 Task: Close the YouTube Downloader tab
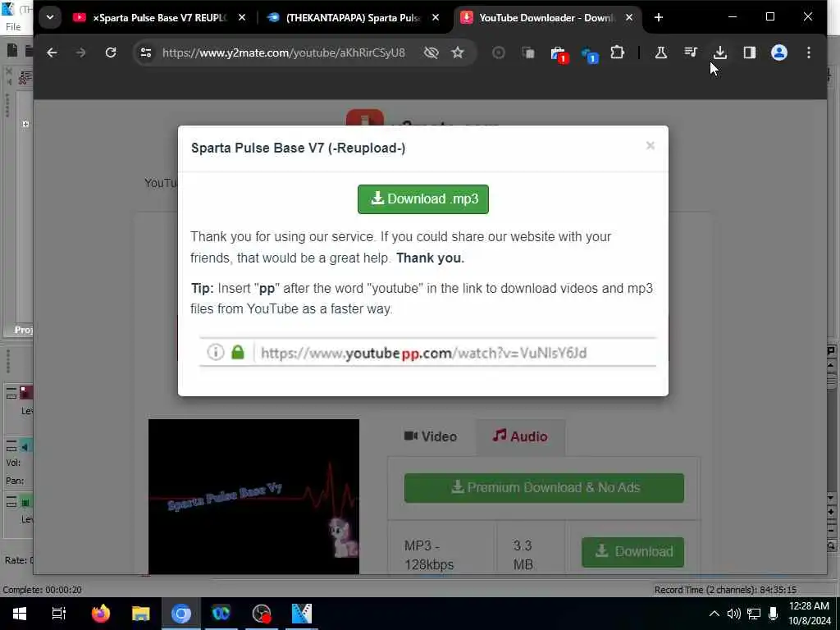[x=629, y=18]
